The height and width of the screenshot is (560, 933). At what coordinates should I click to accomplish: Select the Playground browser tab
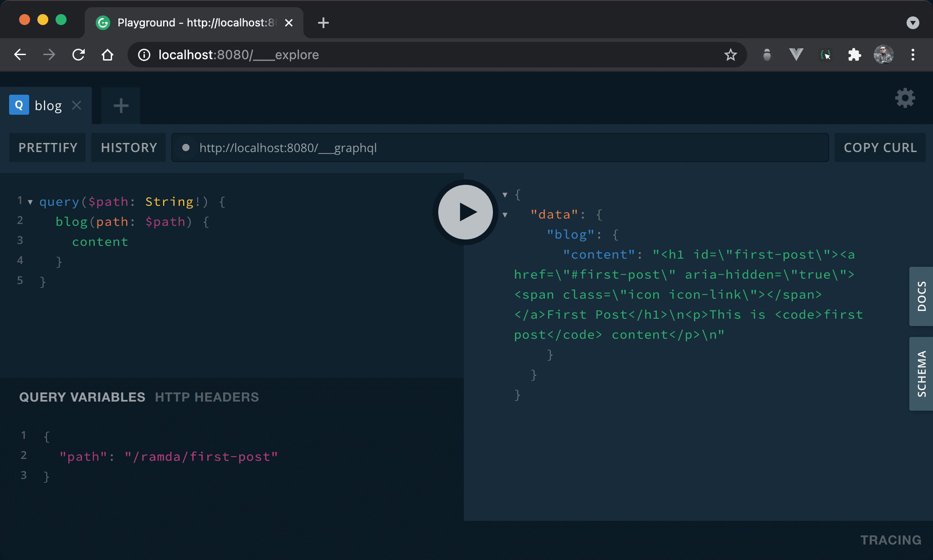pyautogui.click(x=194, y=22)
